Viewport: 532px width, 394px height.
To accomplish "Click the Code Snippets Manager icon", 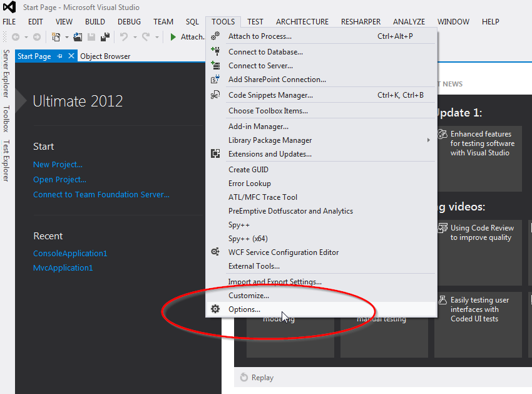I will tap(215, 95).
